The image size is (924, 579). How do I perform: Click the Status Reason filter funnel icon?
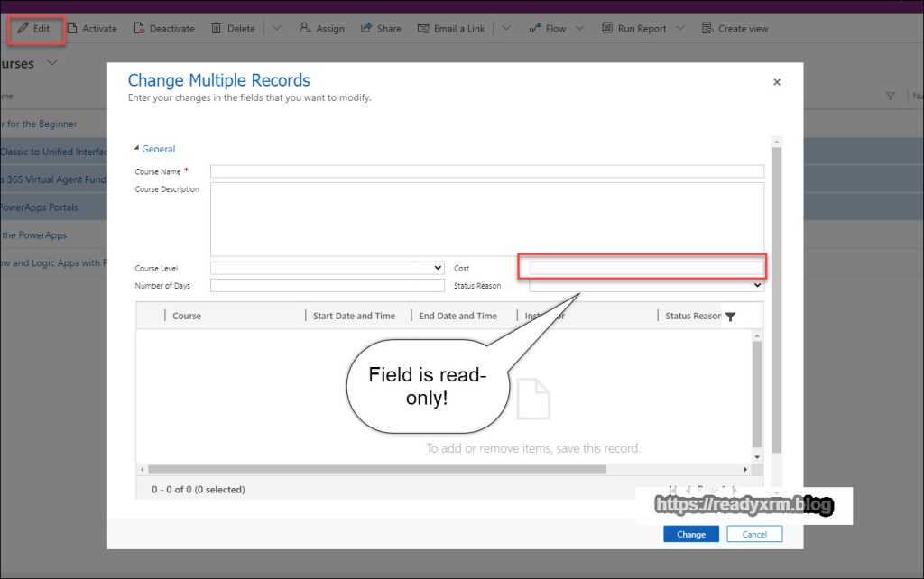pyautogui.click(x=730, y=317)
